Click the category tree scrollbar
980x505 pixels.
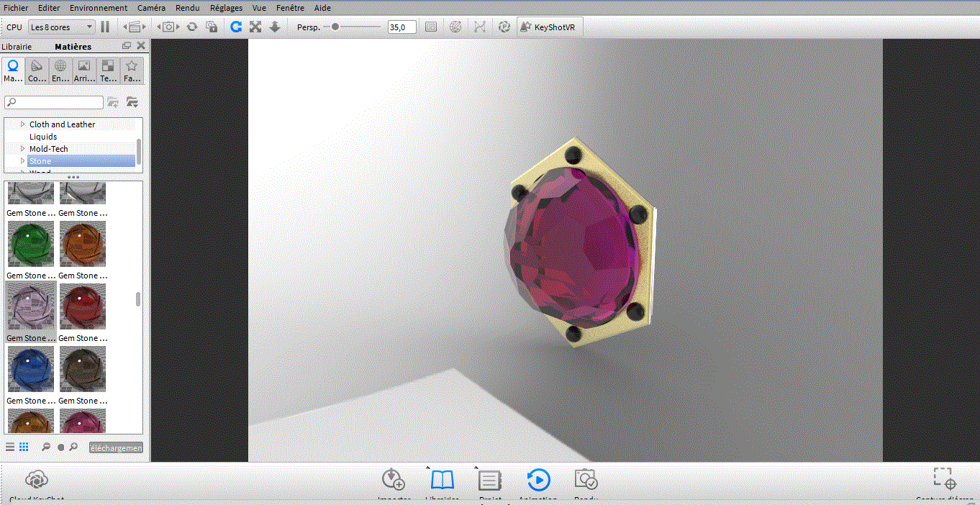(x=139, y=151)
